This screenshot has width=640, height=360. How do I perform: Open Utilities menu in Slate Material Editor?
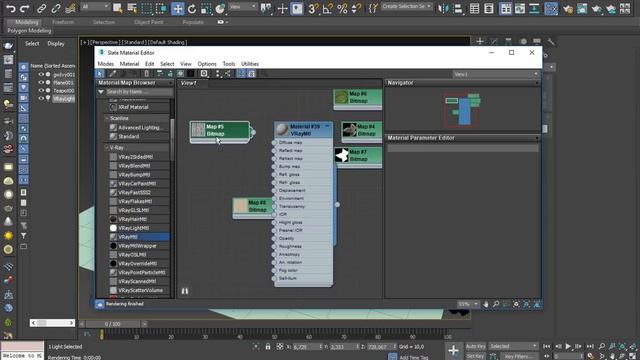click(x=250, y=64)
